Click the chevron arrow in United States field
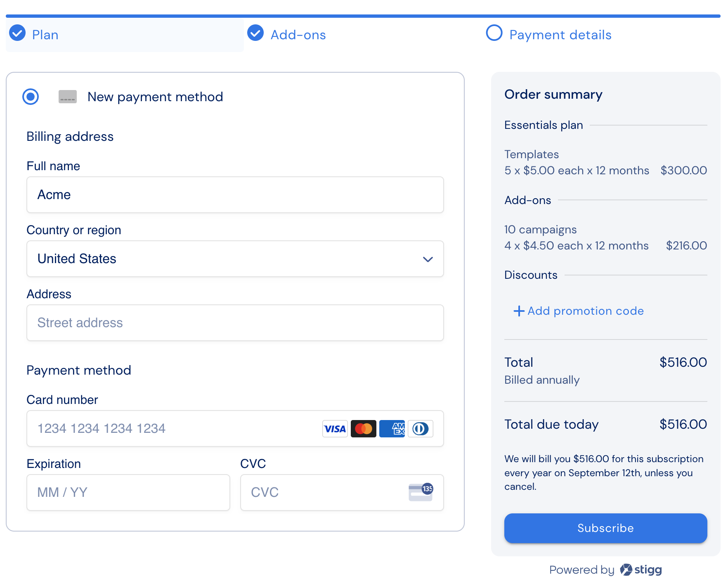The image size is (728, 584). [428, 259]
